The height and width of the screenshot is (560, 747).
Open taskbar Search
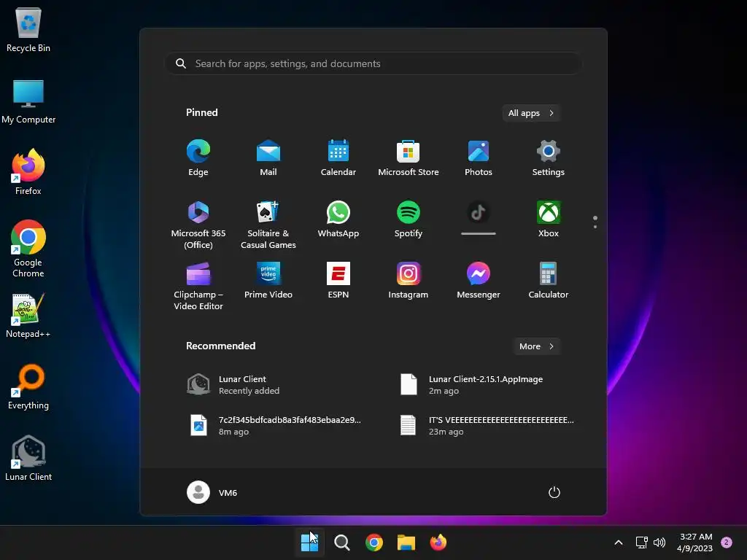coord(341,542)
